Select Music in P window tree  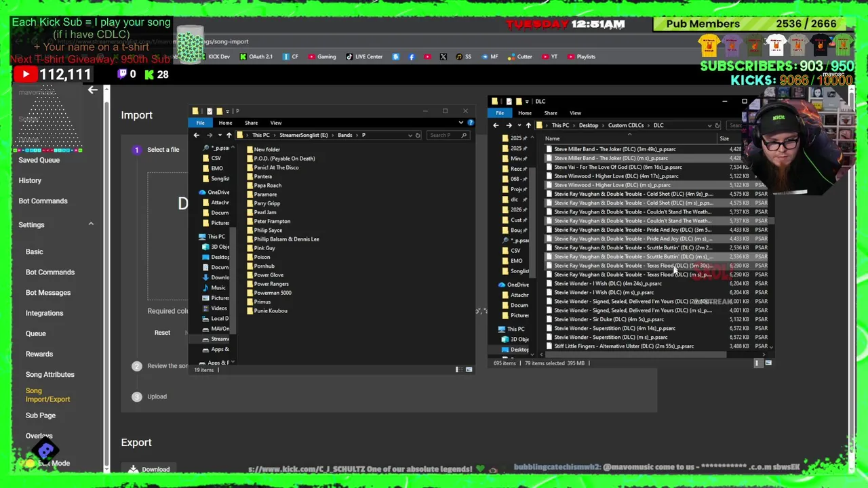[x=214, y=288]
